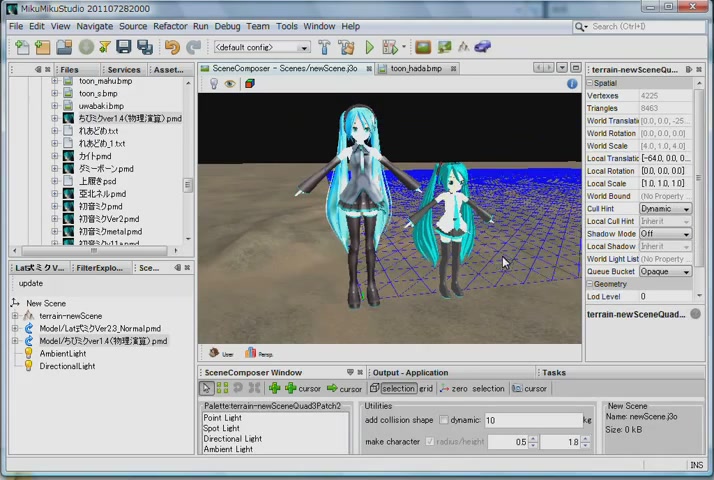Click the Build hammer icon
The height and width of the screenshot is (480, 714).
tap(324, 47)
